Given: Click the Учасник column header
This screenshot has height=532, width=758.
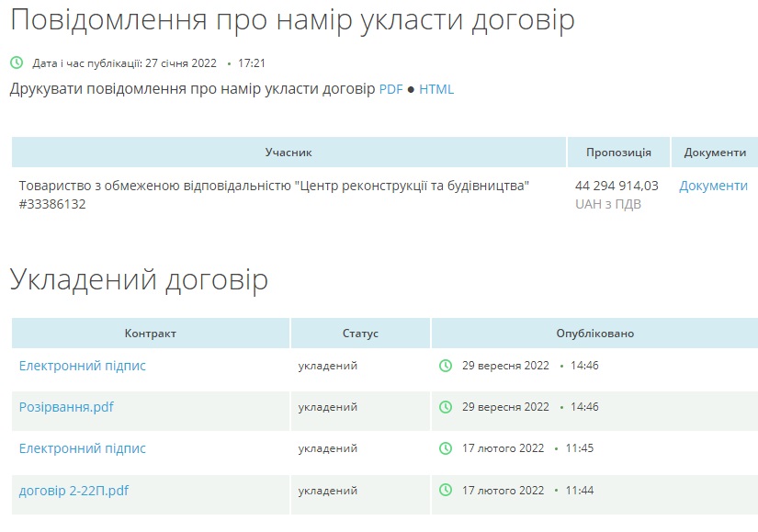Looking at the screenshot, I should (288, 153).
